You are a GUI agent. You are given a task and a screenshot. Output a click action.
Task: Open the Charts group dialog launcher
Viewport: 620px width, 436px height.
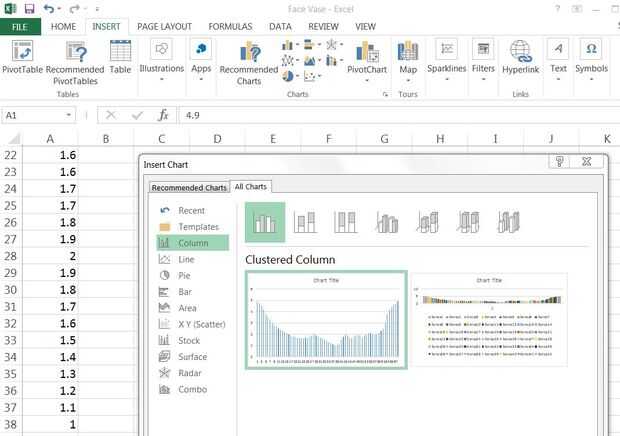(385, 94)
